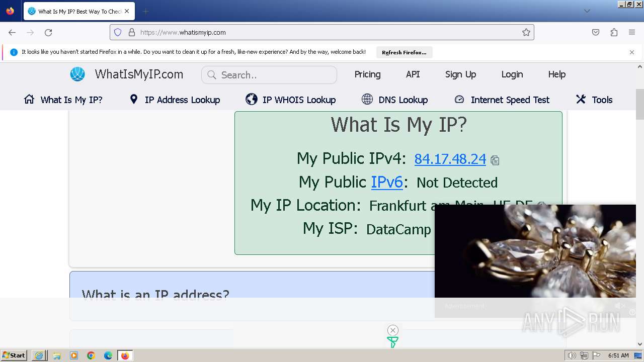The height and width of the screenshot is (362, 644).
Task: Open the Login page
Action: click(x=512, y=74)
